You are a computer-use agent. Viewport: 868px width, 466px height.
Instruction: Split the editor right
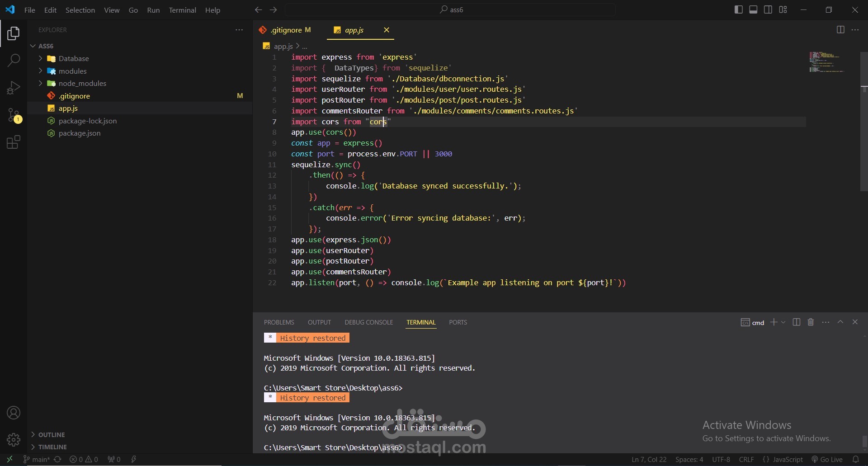tap(840, 30)
